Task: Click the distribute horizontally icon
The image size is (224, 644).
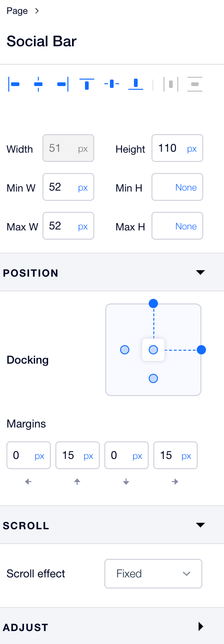Action: click(x=170, y=84)
